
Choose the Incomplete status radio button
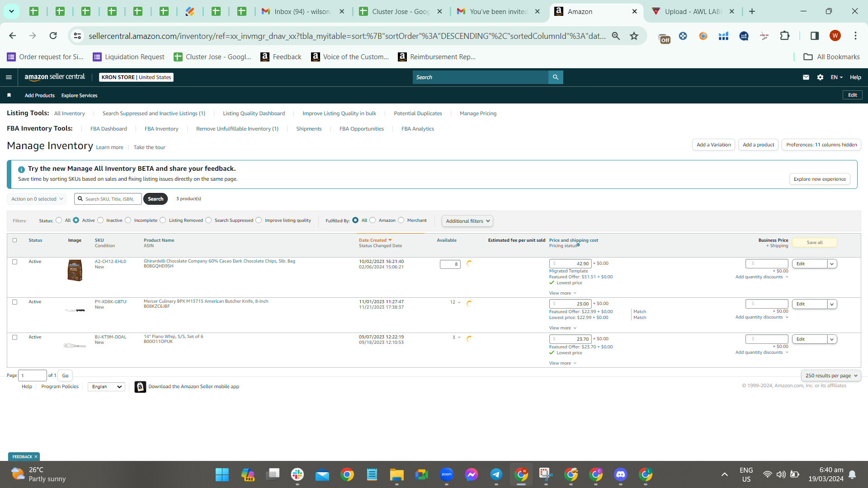128,221
